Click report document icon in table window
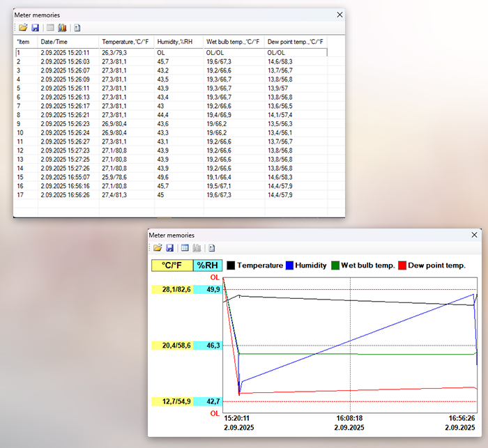The width and height of the screenshot is (488, 448). [77, 28]
